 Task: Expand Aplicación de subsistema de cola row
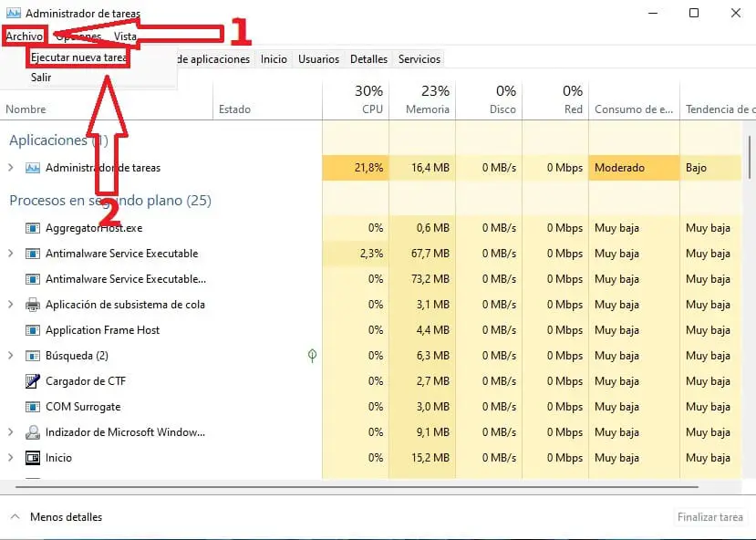coord(11,305)
